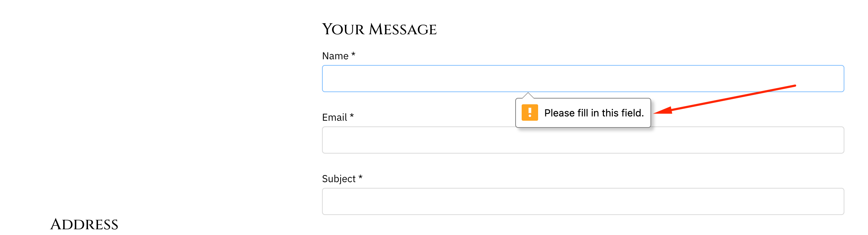868x235 pixels.
Task: Click the tooltip message text
Action: 594,113
